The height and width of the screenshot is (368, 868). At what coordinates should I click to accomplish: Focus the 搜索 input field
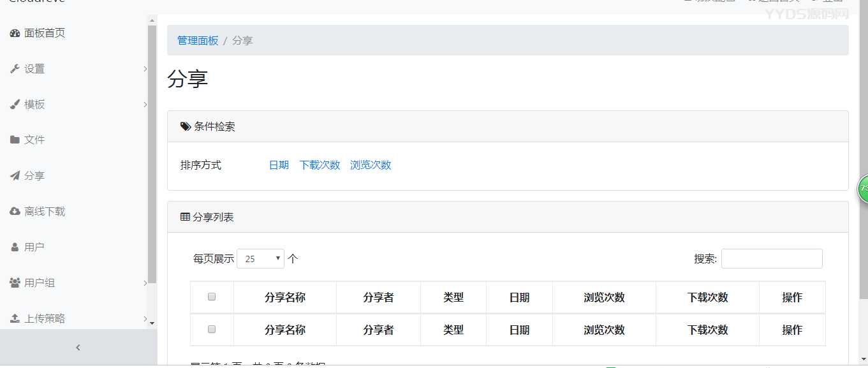point(772,258)
